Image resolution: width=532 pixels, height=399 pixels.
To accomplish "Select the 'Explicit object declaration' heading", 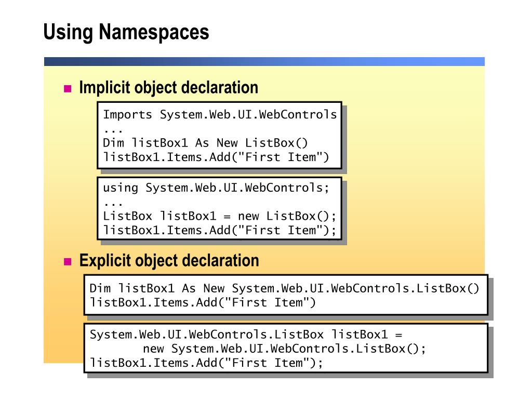I will [x=169, y=261].
